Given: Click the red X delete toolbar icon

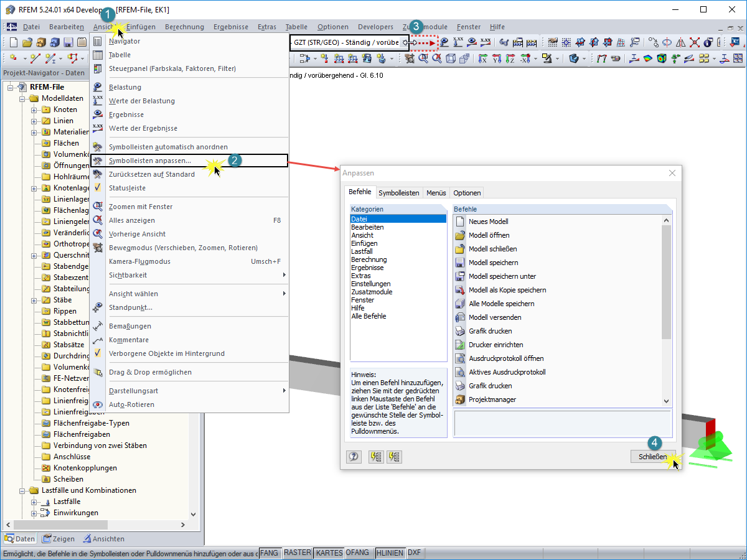Looking at the screenshot, I should click(x=695, y=42).
